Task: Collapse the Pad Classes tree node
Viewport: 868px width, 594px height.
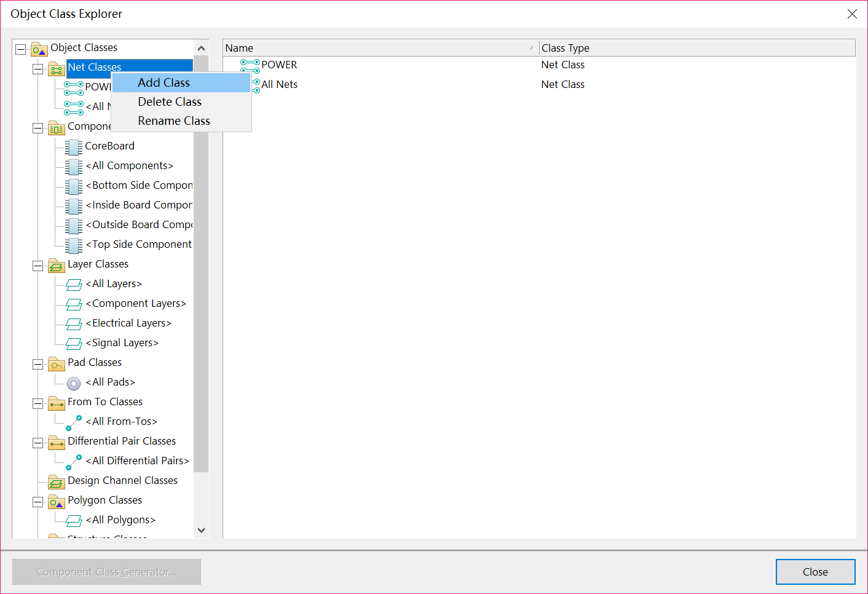Action: 38,364
